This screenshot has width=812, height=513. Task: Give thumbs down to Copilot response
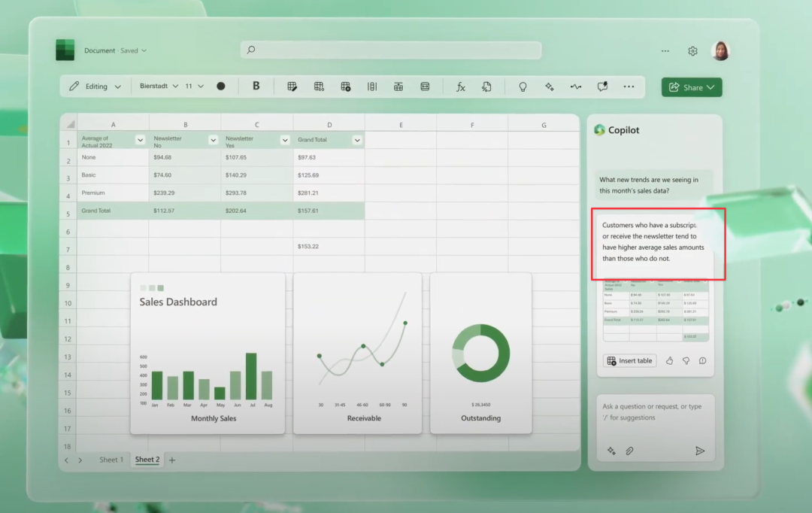pyautogui.click(x=686, y=360)
